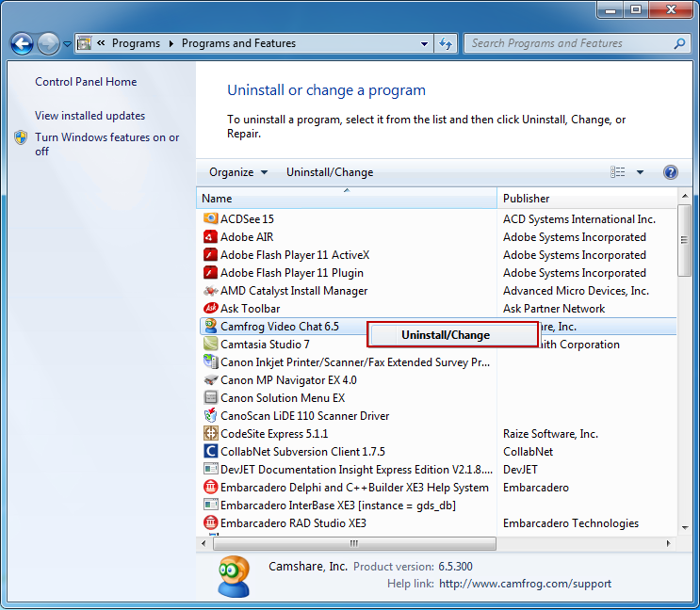Click DevJET Documentation Insight icon
The width and height of the screenshot is (700, 610).
[x=210, y=469]
